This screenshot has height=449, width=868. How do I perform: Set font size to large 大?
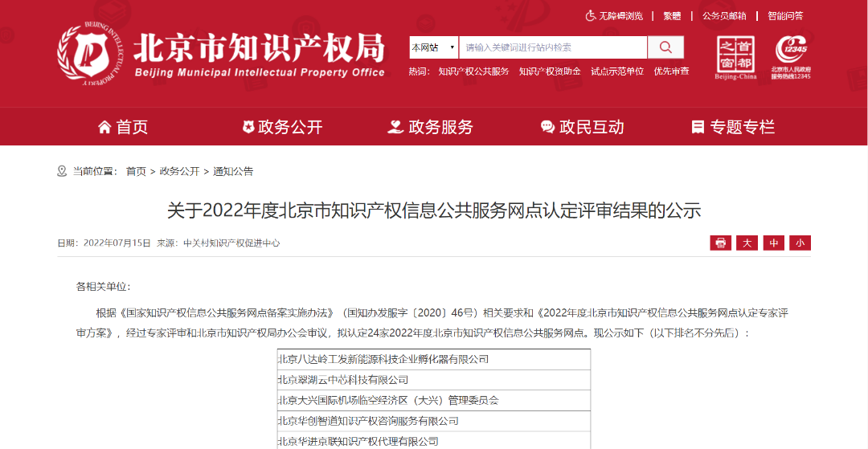tap(747, 243)
